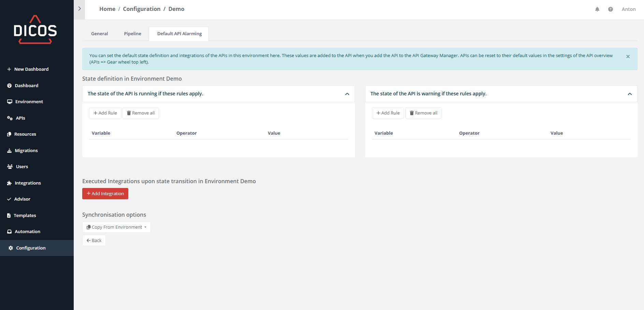Collapse the running state rules panel
This screenshot has width=644, height=310.
(347, 94)
